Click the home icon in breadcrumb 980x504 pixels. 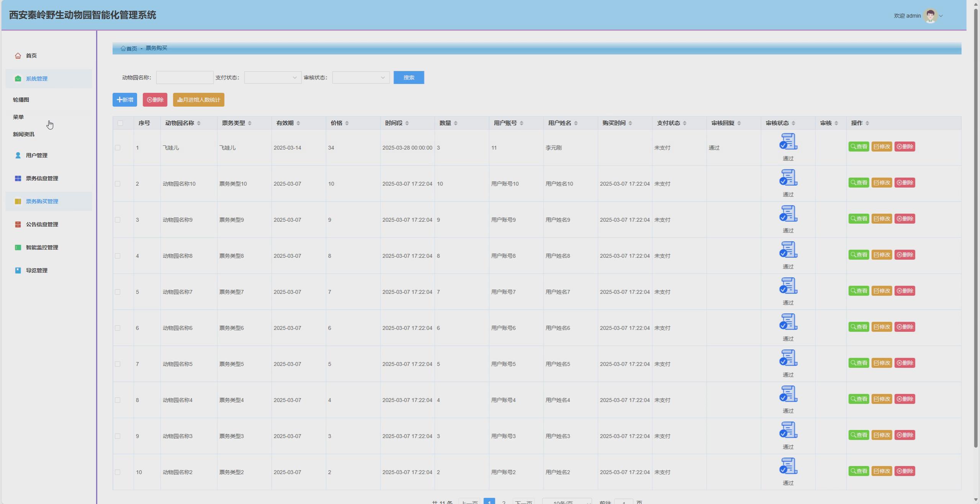point(123,49)
